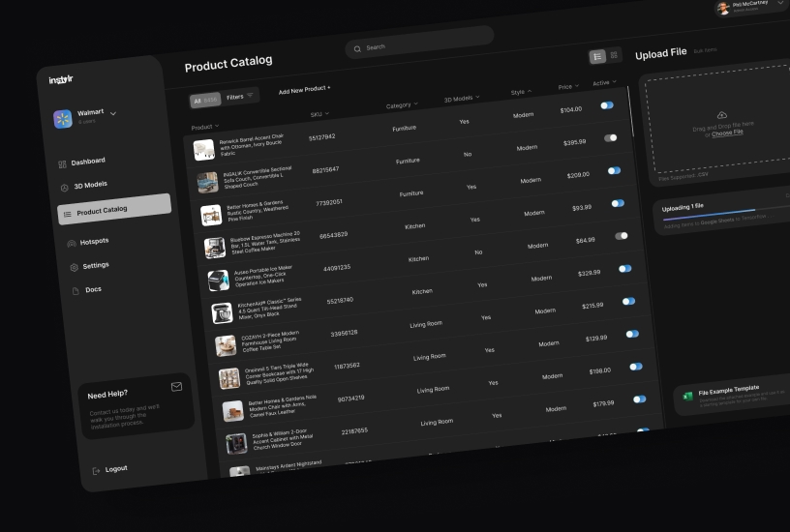The image size is (790, 532).
Task: Click the Phil McCartney avatar
Action: click(x=723, y=9)
